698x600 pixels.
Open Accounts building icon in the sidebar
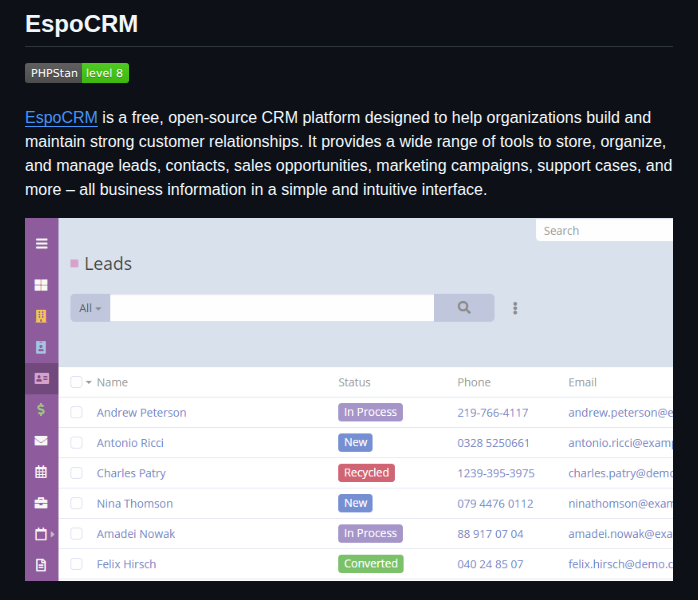[x=41, y=316]
